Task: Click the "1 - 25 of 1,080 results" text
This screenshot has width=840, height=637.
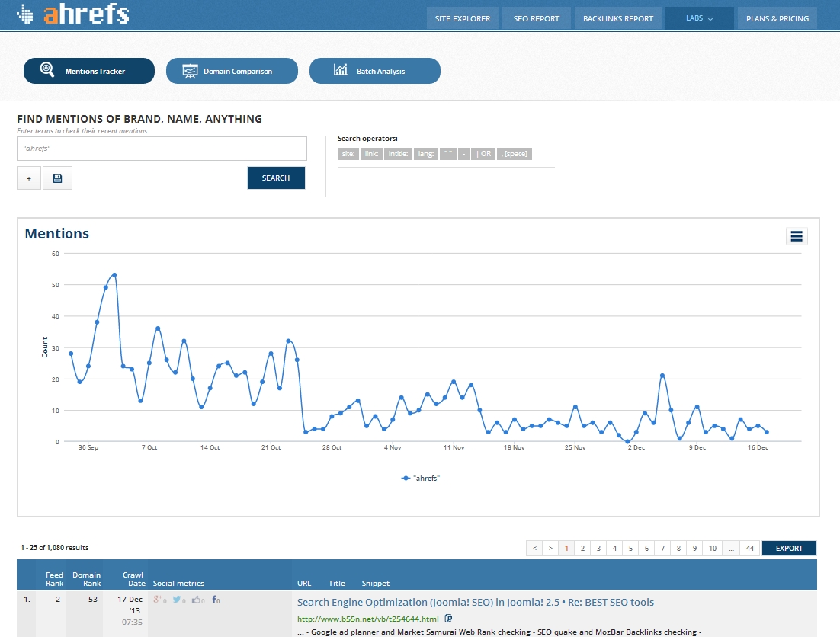Action: 55,548
